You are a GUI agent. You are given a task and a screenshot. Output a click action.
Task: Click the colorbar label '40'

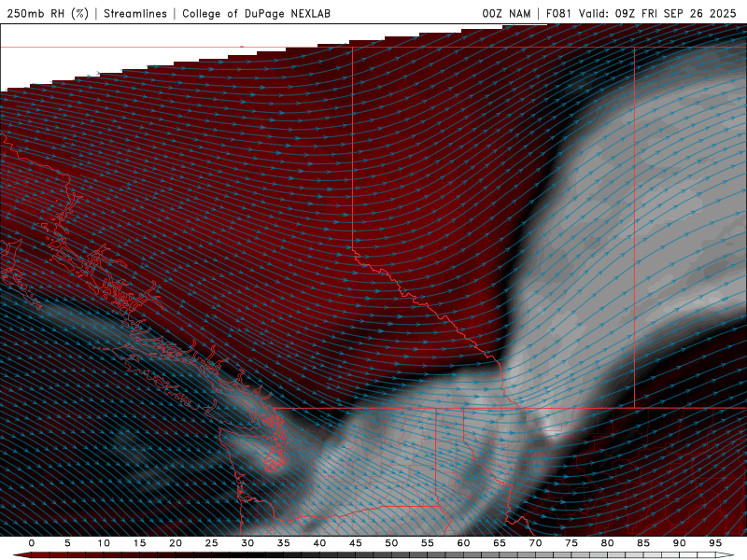coord(319,543)
